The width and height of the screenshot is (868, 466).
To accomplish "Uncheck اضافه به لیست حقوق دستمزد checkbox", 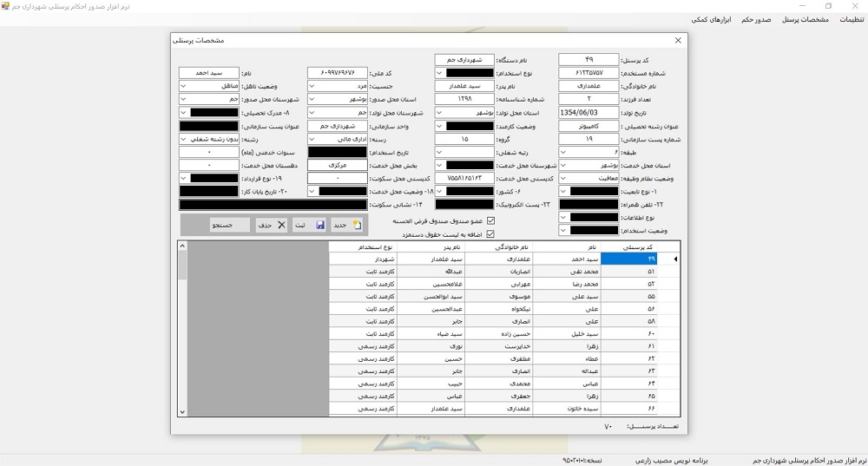I will click(490, 233).
